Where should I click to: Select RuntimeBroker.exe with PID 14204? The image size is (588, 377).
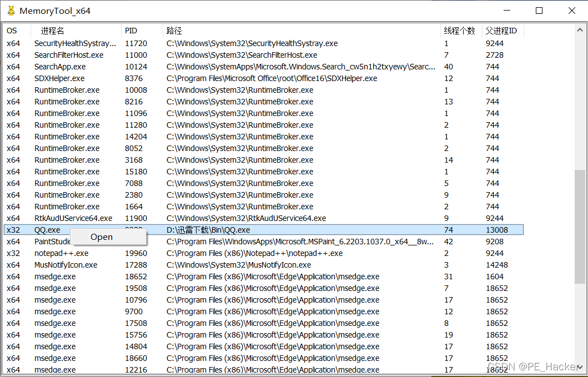point(264,136)
